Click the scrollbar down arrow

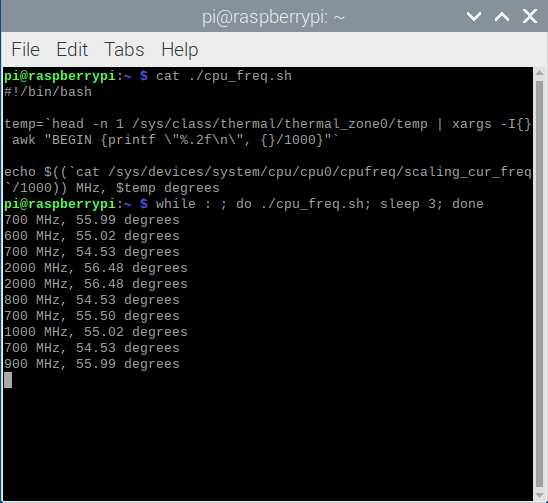539,496
